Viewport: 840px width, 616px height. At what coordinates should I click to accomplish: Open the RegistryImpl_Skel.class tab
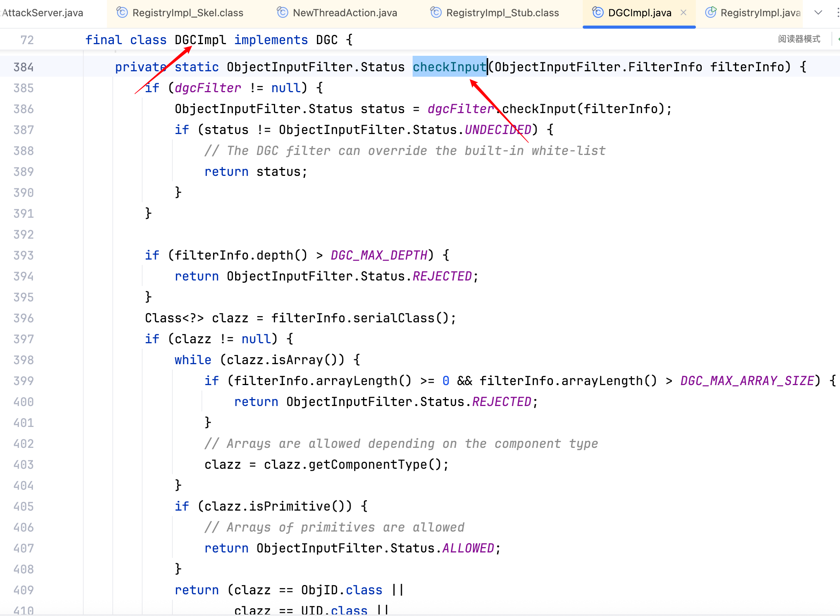click(x=188, y=13)
